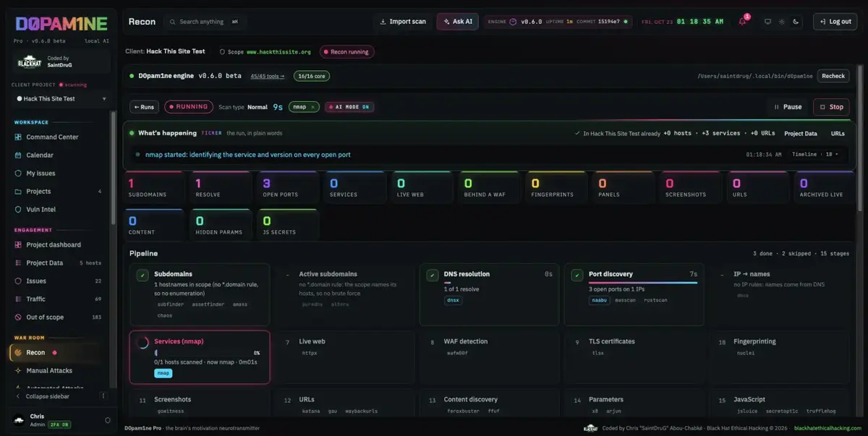The width and height of the screenshot is (868, 436).
Task: Stop the running scan
Action: coord(831,107)
